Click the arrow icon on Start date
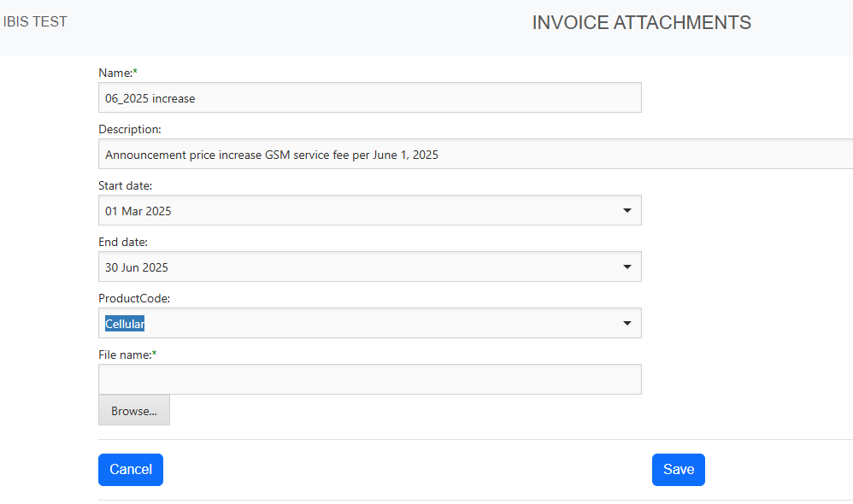This screenshot has height=504, width=853. pos(627,210)
